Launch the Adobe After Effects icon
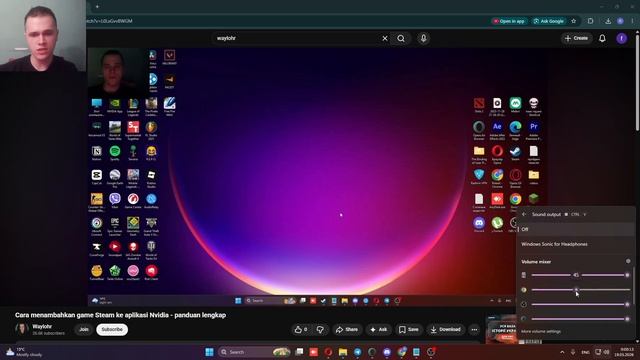This screenshot has height=360, width=640. tap(497, 130)
